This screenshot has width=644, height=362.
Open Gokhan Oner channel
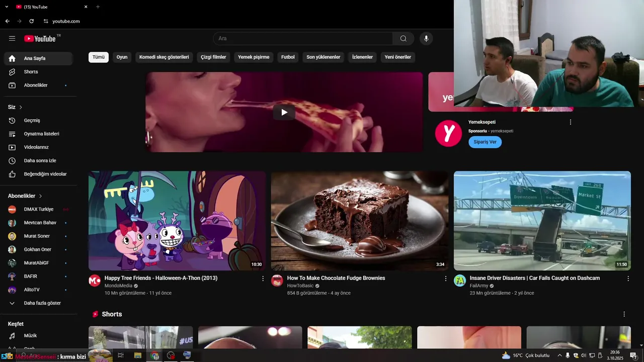coord(38,249)
